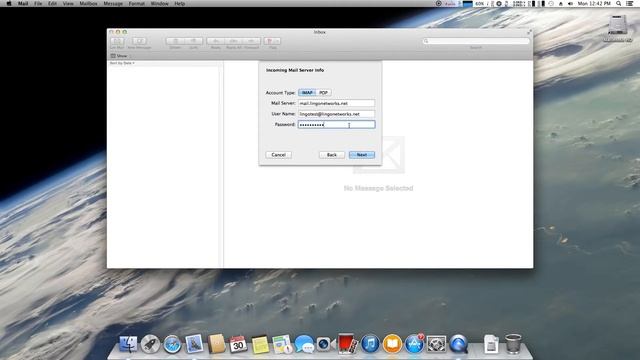Open the File menu
The width and height of the screenshot is (640, 360).
pos(38,3)
